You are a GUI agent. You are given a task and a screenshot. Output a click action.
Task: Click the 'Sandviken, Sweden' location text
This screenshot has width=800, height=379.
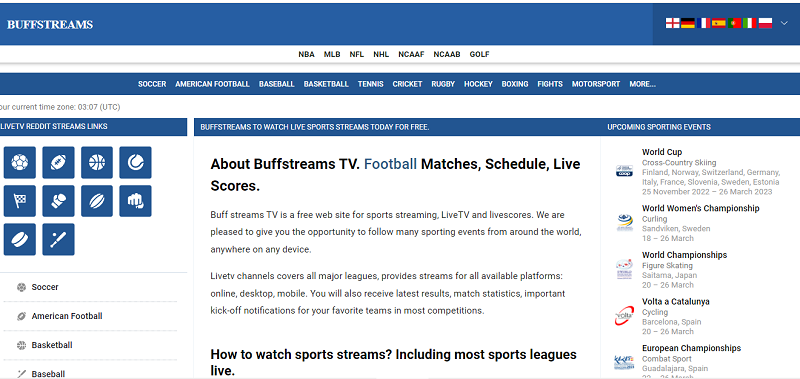coord(676,229)
